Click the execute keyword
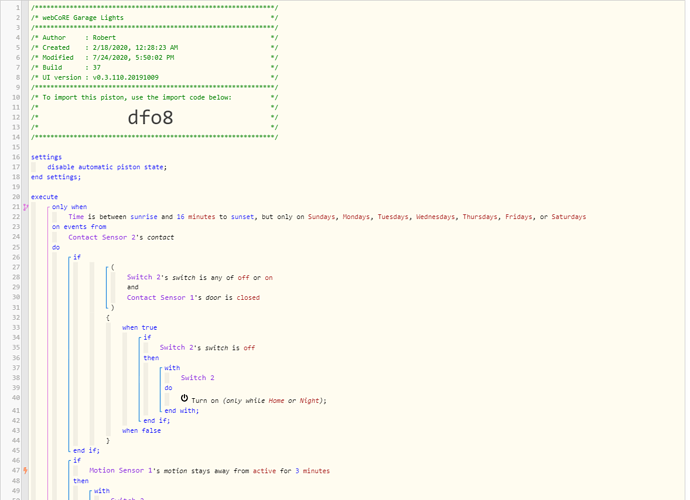Screen dimensions: 690x500 [x=44, y=197]
